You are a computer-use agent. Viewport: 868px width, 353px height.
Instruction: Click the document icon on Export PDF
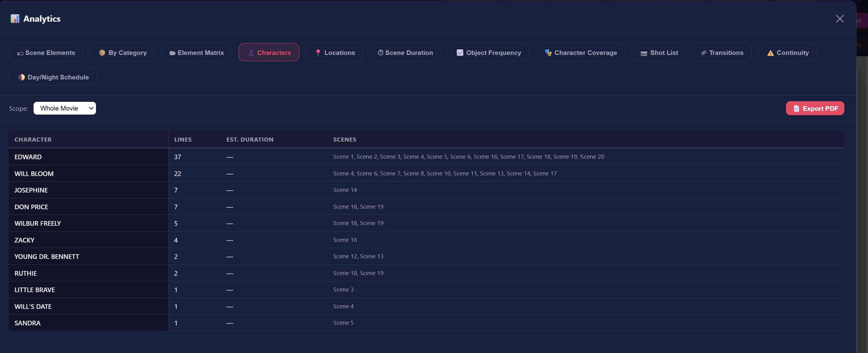click(796, 108)
